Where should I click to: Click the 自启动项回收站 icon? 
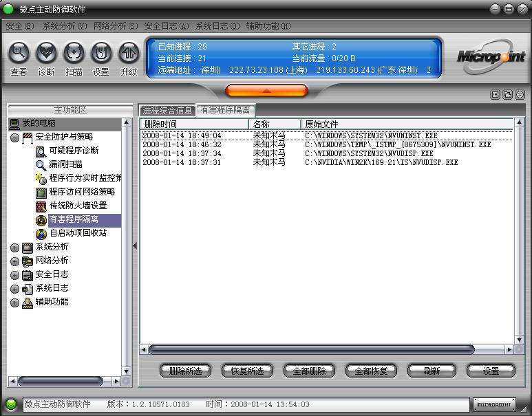[41, 234]
